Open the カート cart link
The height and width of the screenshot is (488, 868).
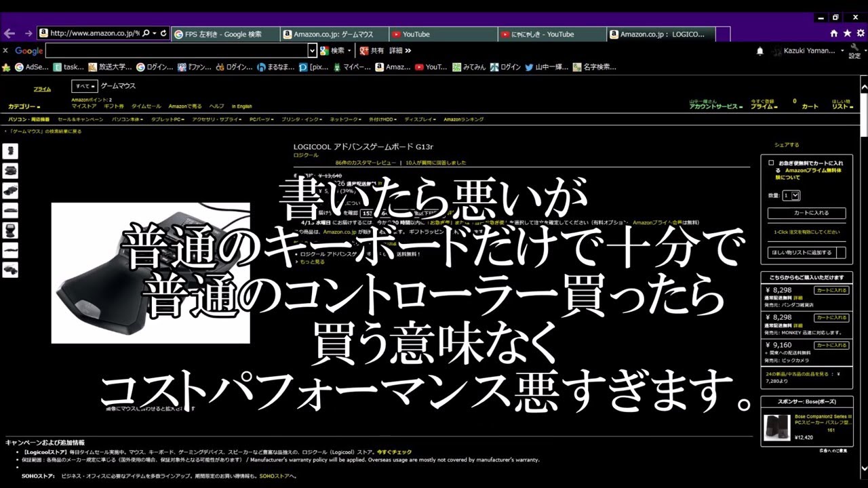[x=810, y=106]
